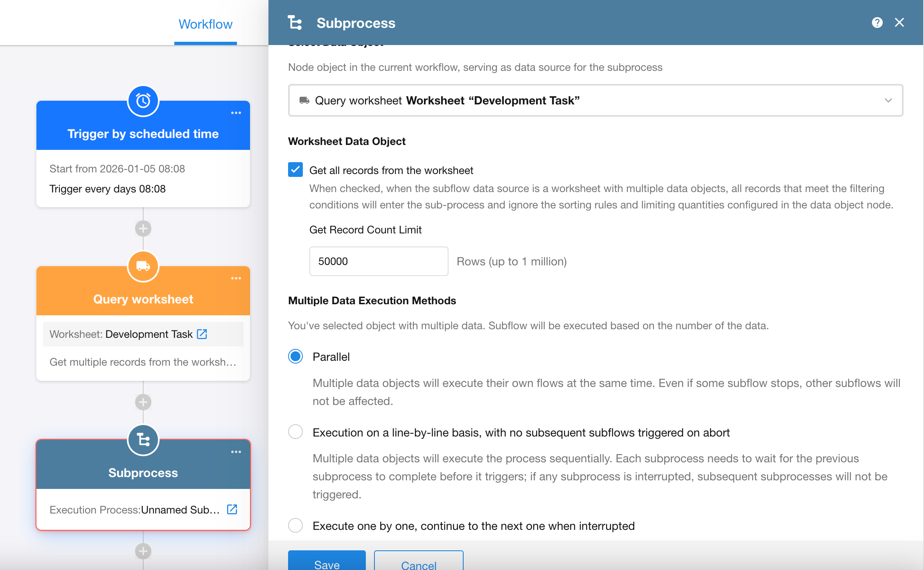Uncheck Get all records from the worksheet
This screenshot has height=570, width=924.
pyautogui.click(x=295, y=170)
